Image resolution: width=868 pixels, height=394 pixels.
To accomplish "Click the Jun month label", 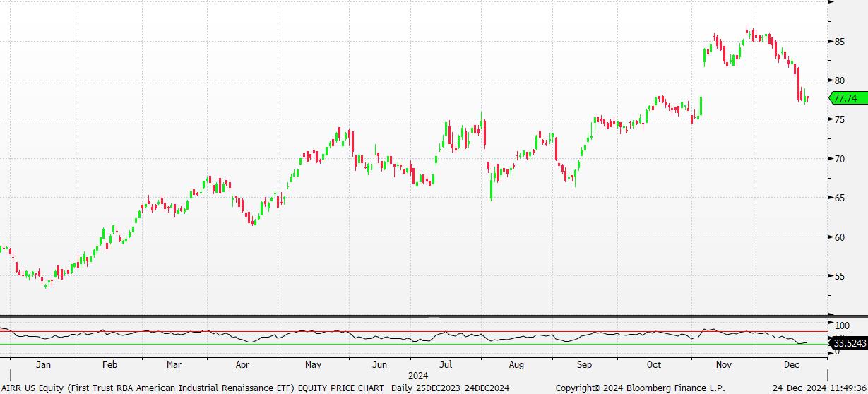I will pyautogui.click(x=380, y=365).
